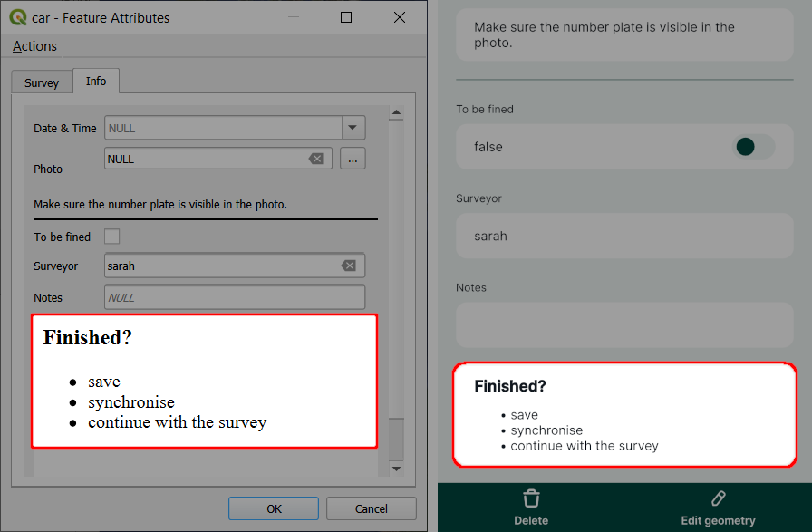Click the OK button
The width and height of the screenshot is (812, 532).
click(x=273, y=508)
